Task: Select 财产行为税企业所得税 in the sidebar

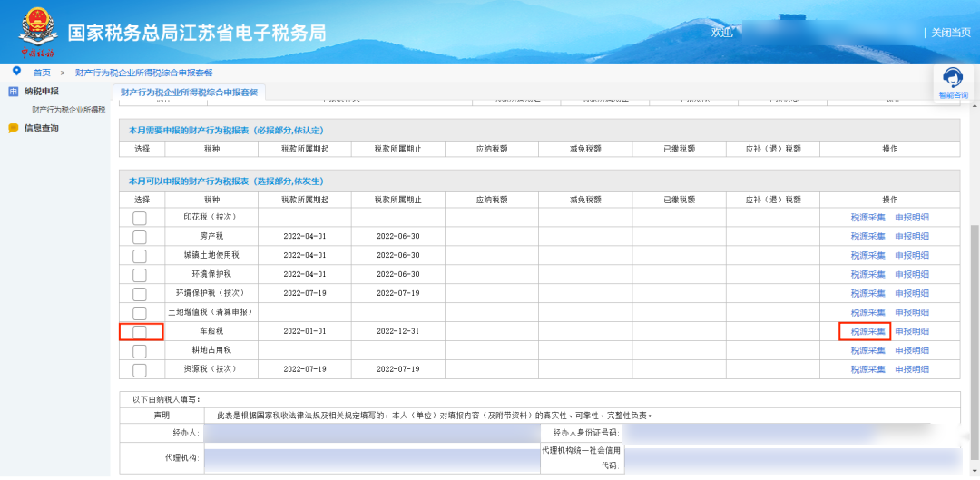Action: click(x=69, y=110)
